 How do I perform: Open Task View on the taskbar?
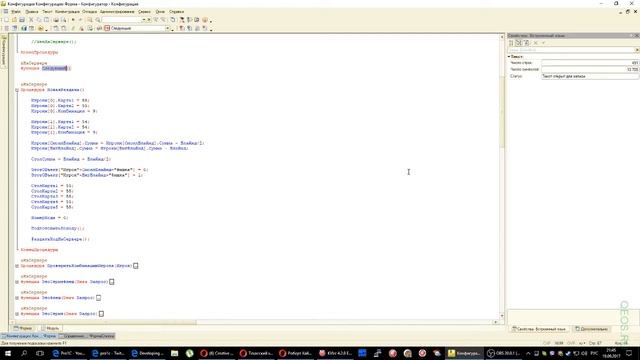click(40, 353)
